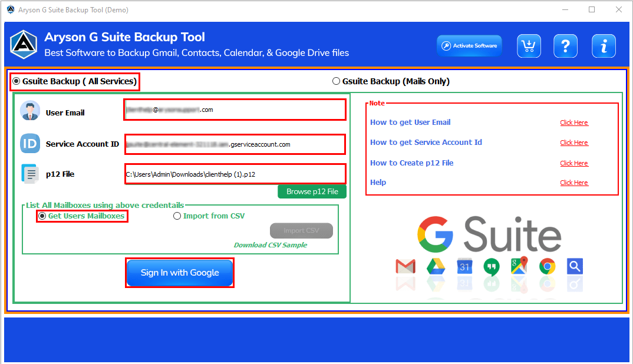Choose Import from CSV radio button
Image resolution: width=633 pixels, height=364 pixels.
(209, 216)
